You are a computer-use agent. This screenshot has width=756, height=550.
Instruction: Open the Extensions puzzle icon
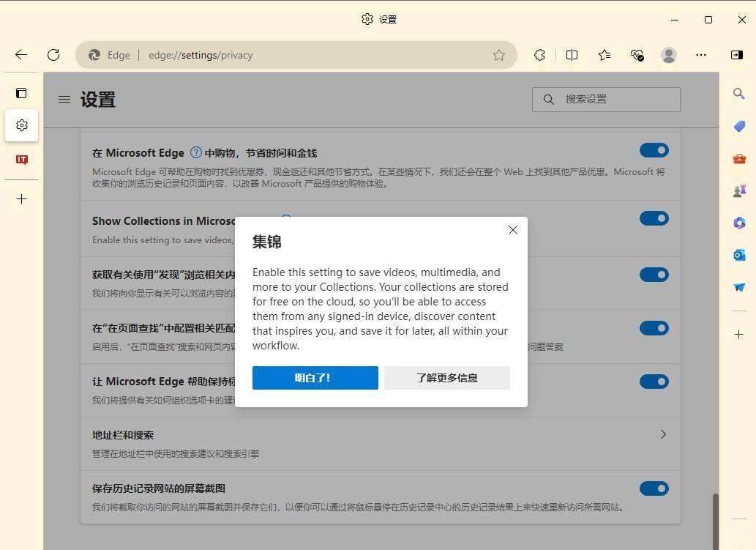coord(539,55)
